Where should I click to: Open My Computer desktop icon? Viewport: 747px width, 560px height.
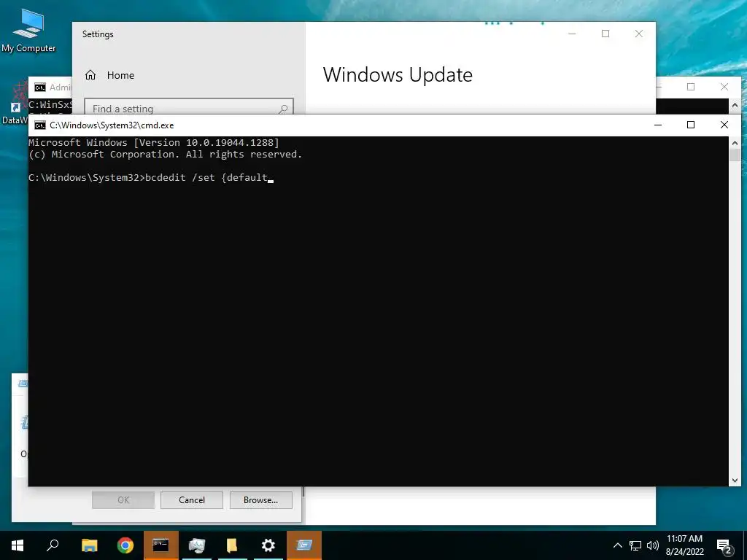click(x=28, y=29)
